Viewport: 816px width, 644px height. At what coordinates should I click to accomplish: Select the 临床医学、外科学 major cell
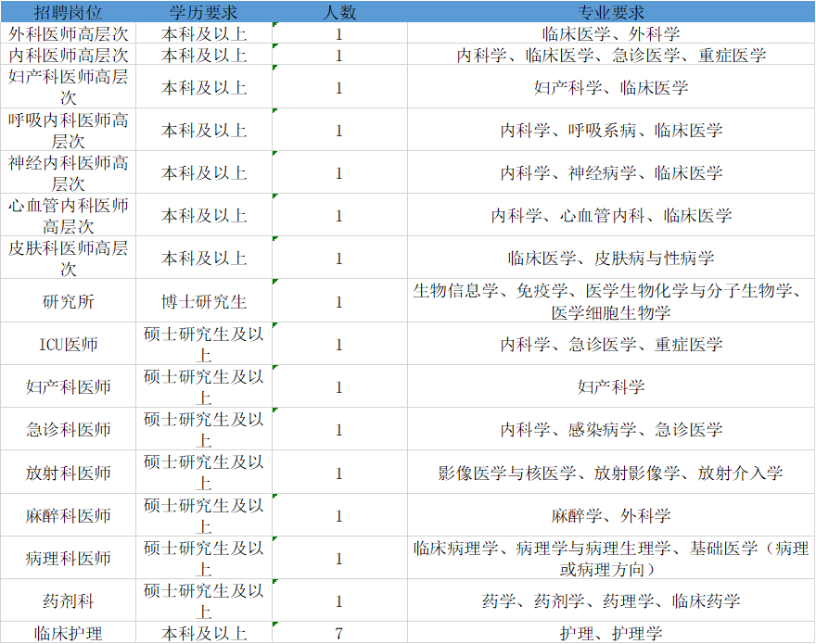(611, 34)
